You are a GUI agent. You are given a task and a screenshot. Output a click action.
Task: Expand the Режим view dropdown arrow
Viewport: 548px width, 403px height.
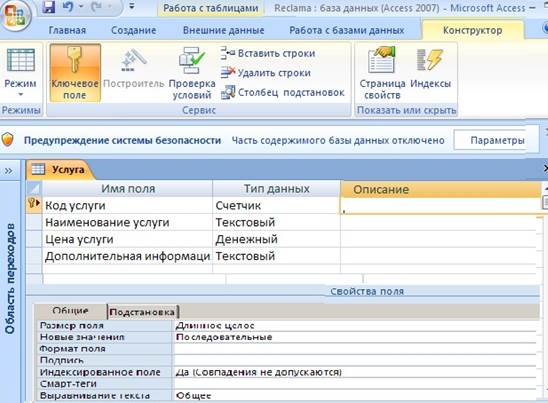[x=20, y=94]
